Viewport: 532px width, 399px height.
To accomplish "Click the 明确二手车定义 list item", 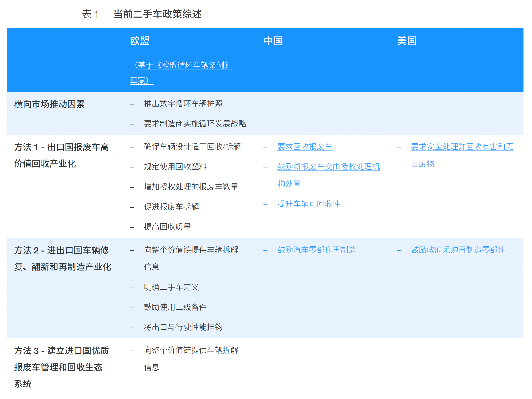I will point(171,287).
